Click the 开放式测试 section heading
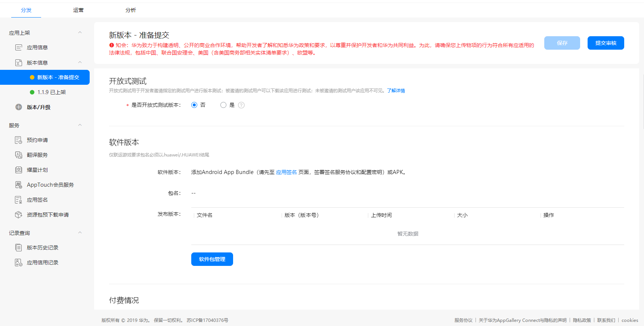This screenshot has width=644, height=326. (128, 81)
